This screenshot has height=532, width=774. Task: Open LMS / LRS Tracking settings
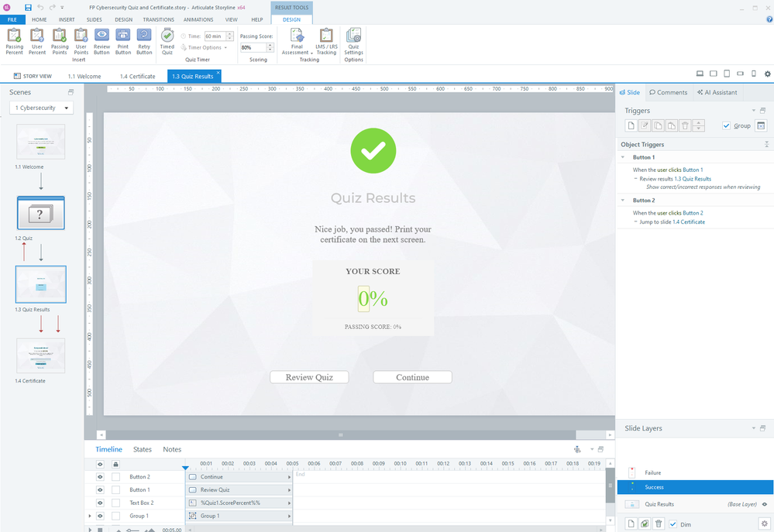click(x=326, y=40)
